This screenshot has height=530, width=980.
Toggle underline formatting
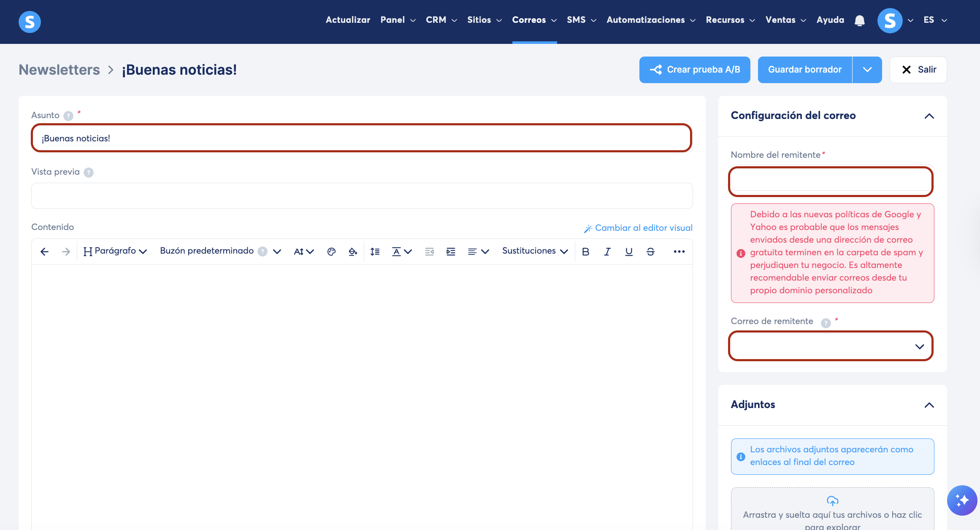pos(629,251)
